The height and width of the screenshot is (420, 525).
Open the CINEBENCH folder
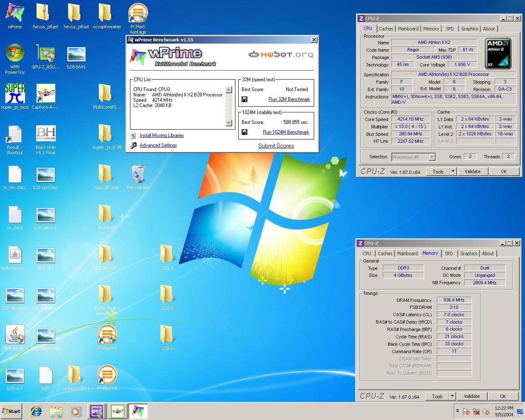click(107, 257)
